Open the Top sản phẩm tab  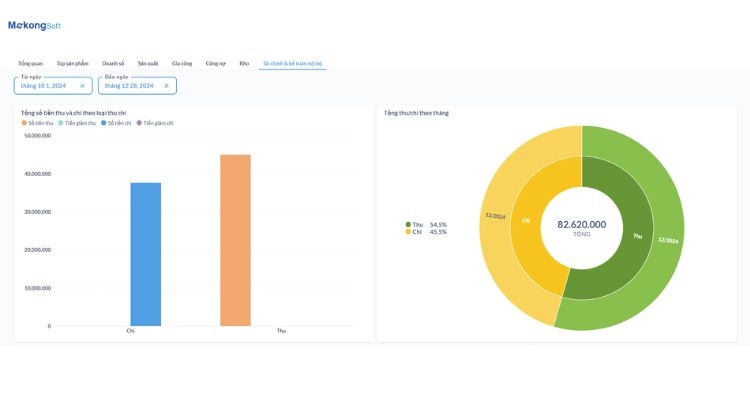point(73,63)
